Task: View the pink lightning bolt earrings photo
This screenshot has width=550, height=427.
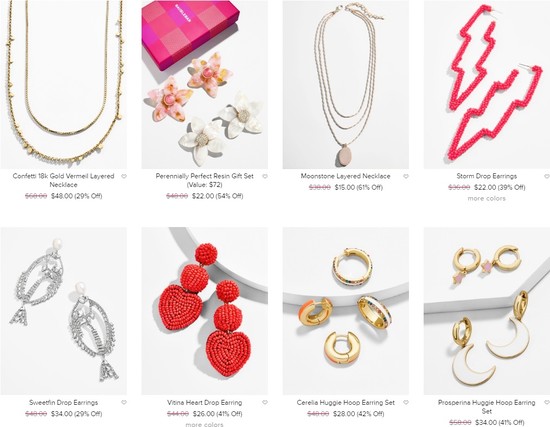Action: (x=487, y=85)
